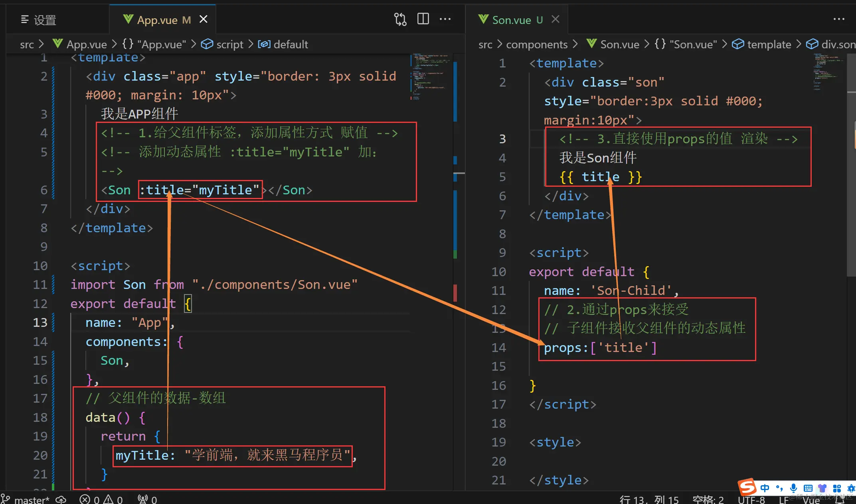Click the // 父组件的数据-数组 comment

(x=156, y=398)
